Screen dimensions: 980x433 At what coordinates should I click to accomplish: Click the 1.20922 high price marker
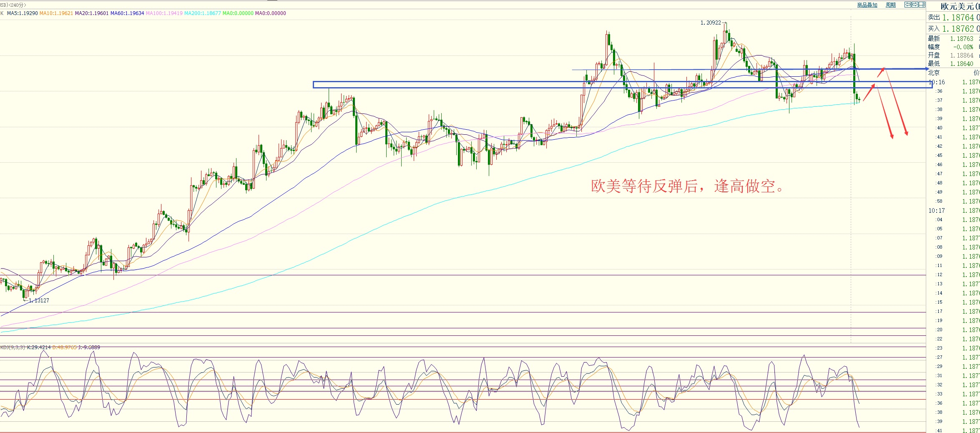pos(710,23)
